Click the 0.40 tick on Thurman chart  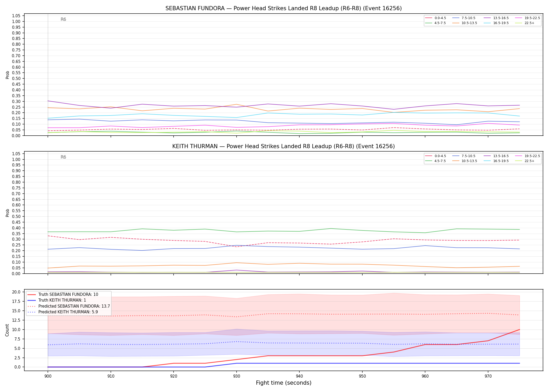[16, 228]
